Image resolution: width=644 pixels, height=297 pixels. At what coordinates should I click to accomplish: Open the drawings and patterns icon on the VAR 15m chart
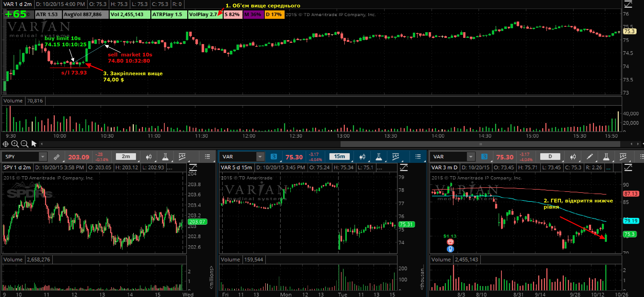coord(396,157)
